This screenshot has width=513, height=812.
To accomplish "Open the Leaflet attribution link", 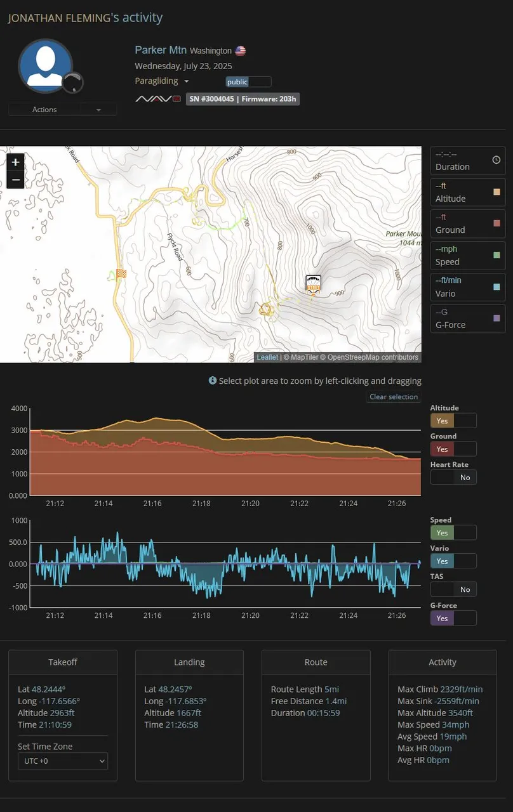I will tap(267, 357).
